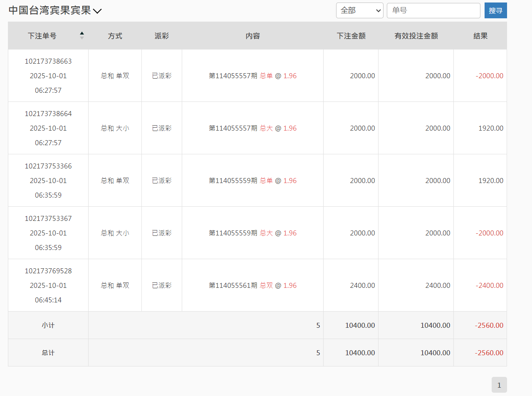Click the 小计 subtotal row
Viewport: 532px width, 396px height.
(x=48, y=325)
